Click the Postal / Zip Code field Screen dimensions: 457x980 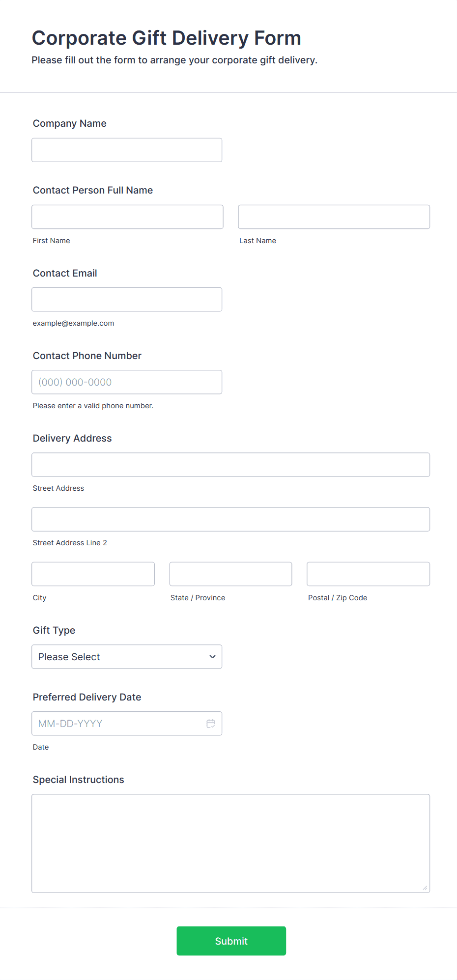pos(368,574)
